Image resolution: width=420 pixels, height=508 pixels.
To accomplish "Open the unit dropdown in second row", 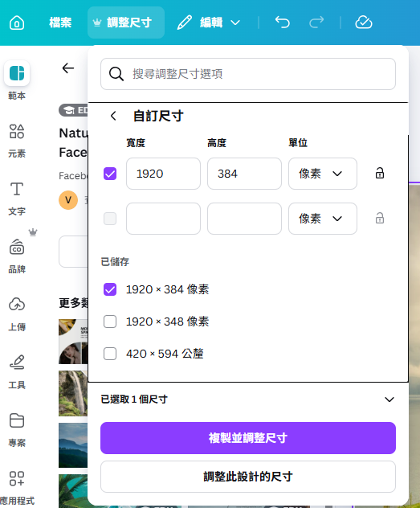I will click(323, 219).
